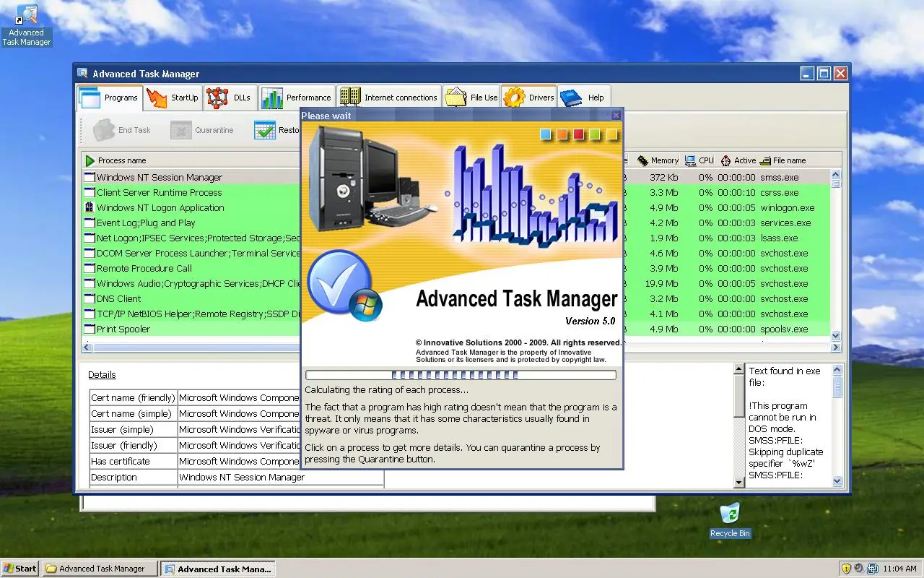Select the Issuer (friendly) cell
Viewport: 924px width, 578px height.
[x=133, y=445]
